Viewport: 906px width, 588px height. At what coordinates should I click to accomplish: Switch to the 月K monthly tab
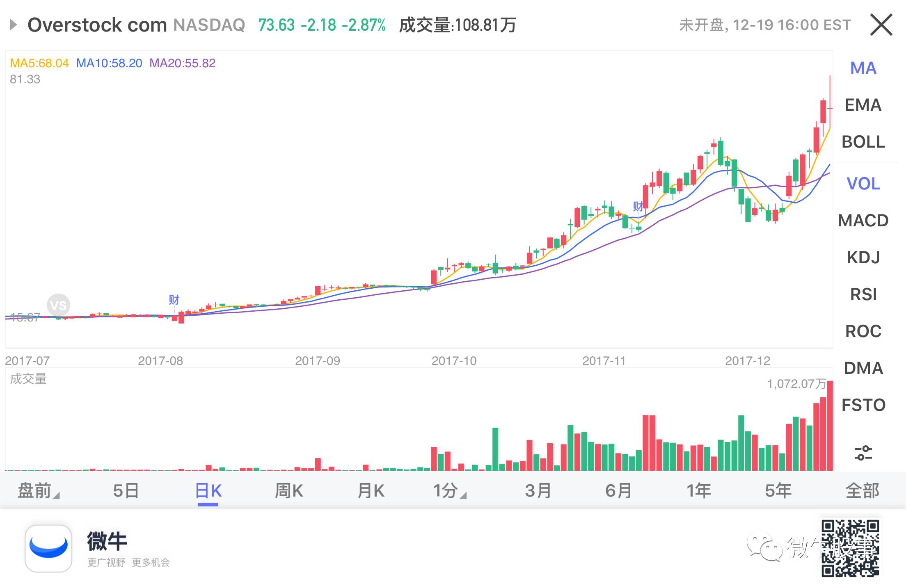pyautogui.click(x=371, y=491)
